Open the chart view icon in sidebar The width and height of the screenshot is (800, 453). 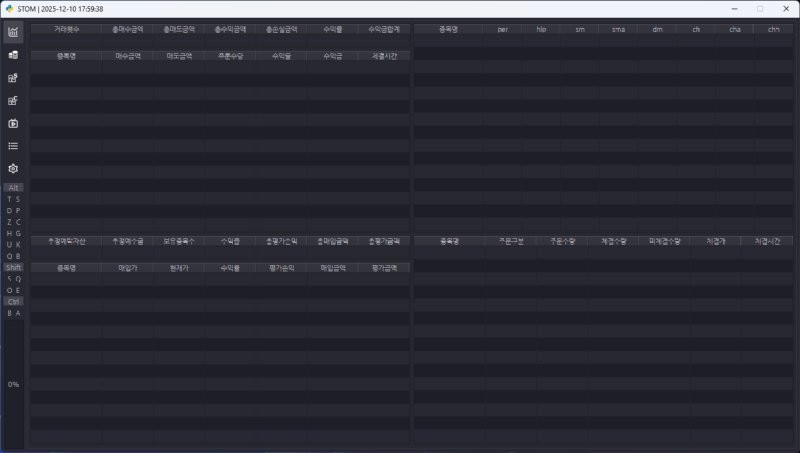13,32
